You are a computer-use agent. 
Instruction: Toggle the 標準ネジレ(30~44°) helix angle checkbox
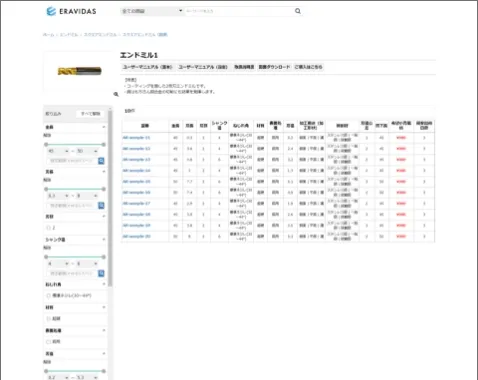click(x=49, y=296)
